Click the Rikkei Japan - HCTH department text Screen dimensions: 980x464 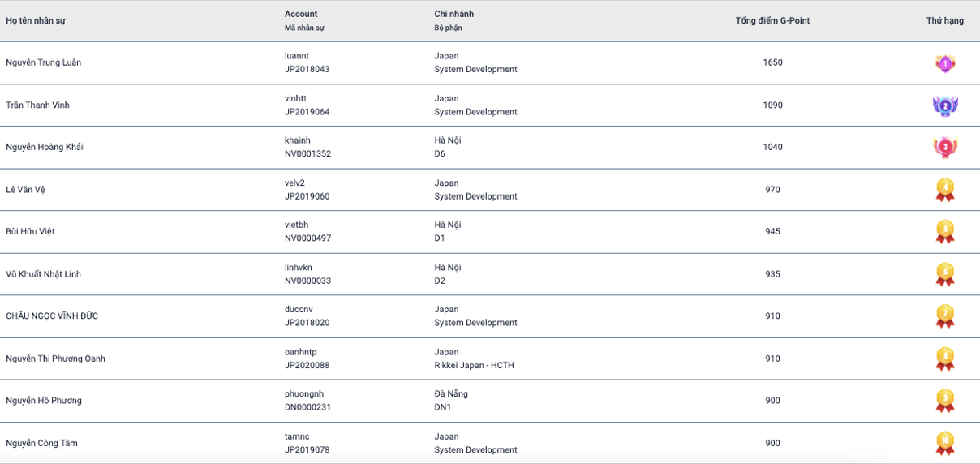(475, 366)
